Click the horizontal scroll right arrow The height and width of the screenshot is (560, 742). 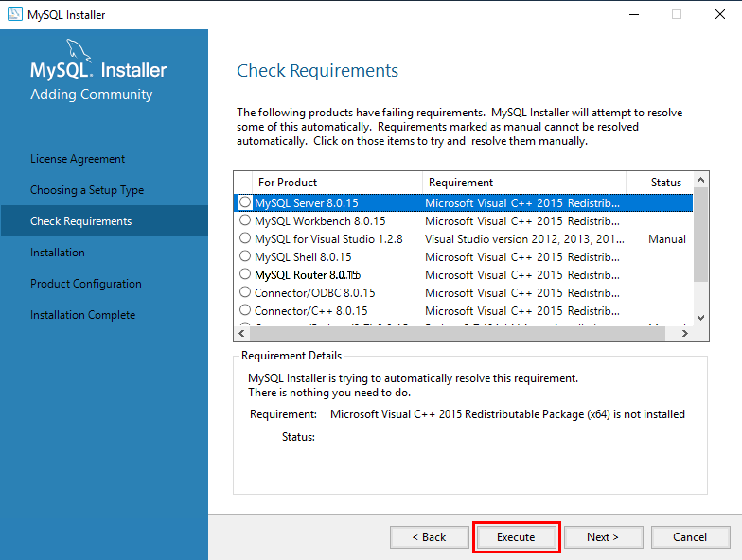(685, 333)
